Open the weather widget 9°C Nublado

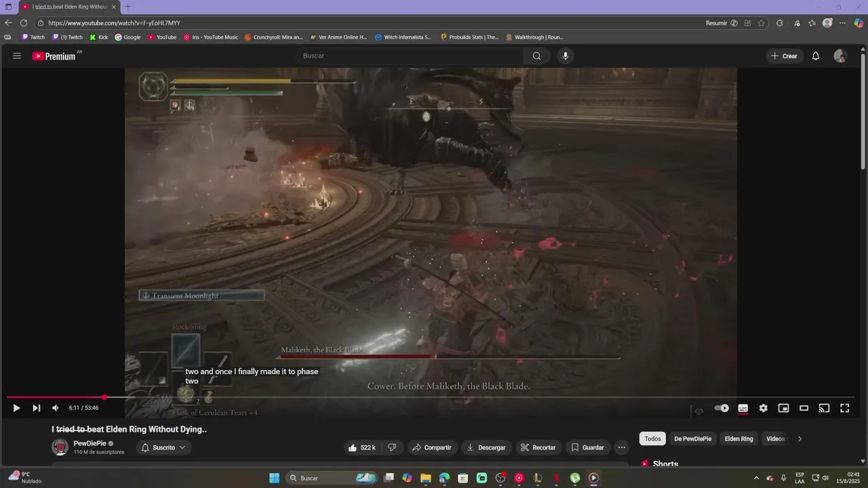(24, 478)
